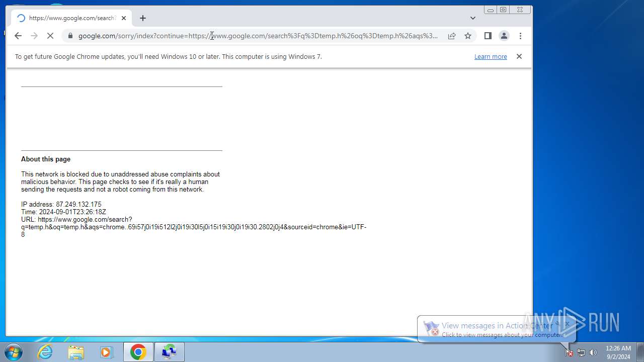Open the Chrome three-dot menu
This screenshot has height=362, width=644.
520,36
